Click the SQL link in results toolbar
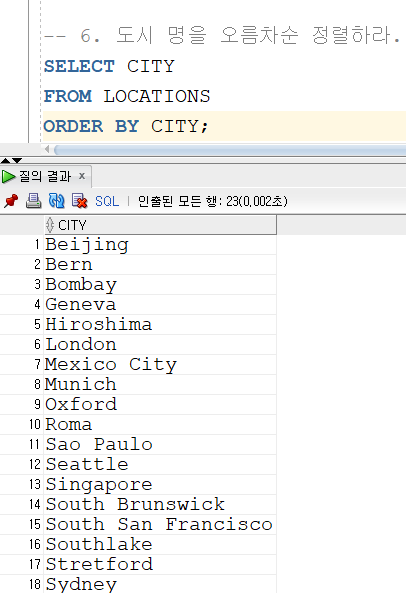Image resolution: width=406 pixels, height=593 pixels. (107, 201)
